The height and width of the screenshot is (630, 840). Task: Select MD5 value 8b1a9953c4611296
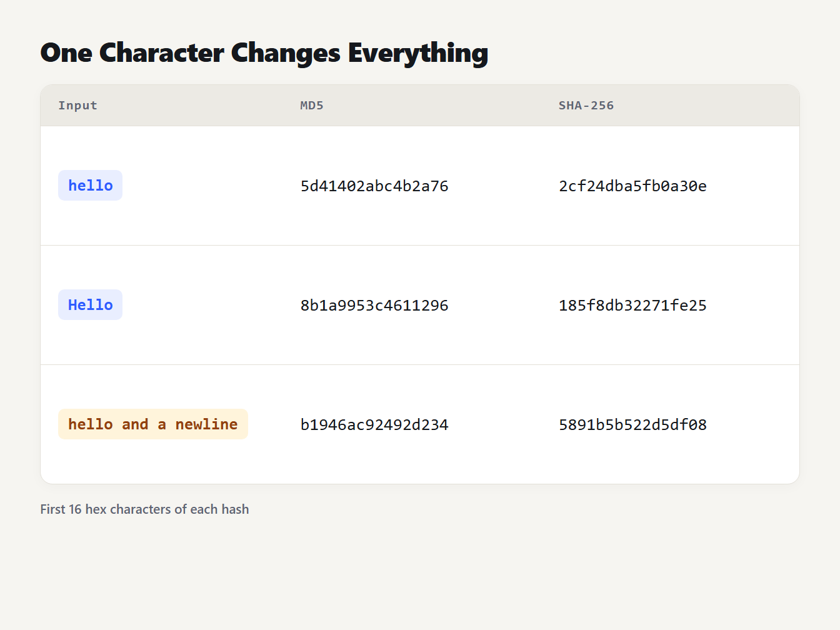click(x=374, y=306)
